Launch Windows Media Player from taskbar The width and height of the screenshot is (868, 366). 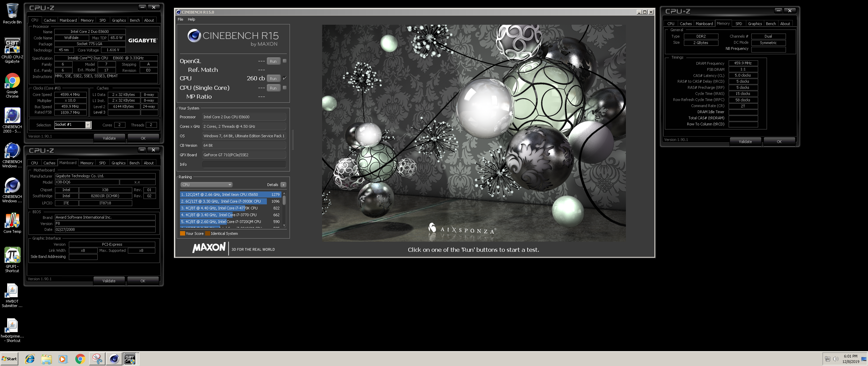[63, 359]
